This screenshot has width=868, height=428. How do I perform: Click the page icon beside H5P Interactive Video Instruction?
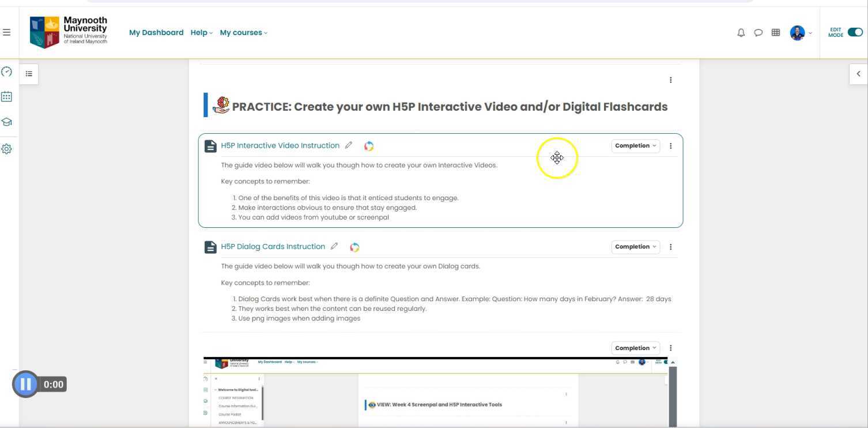tap(211, 146)
